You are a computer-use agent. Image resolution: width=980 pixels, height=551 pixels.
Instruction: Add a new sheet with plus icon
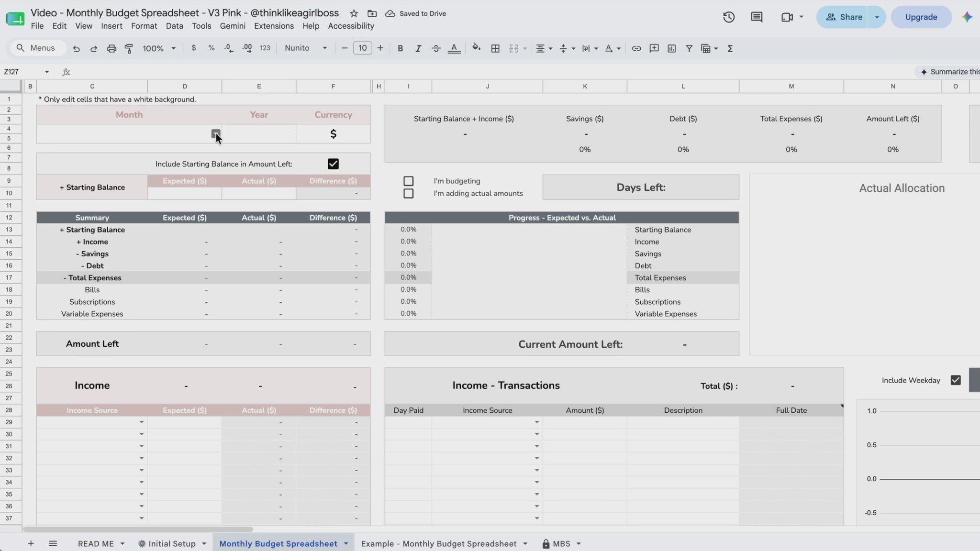pos(31,543)
